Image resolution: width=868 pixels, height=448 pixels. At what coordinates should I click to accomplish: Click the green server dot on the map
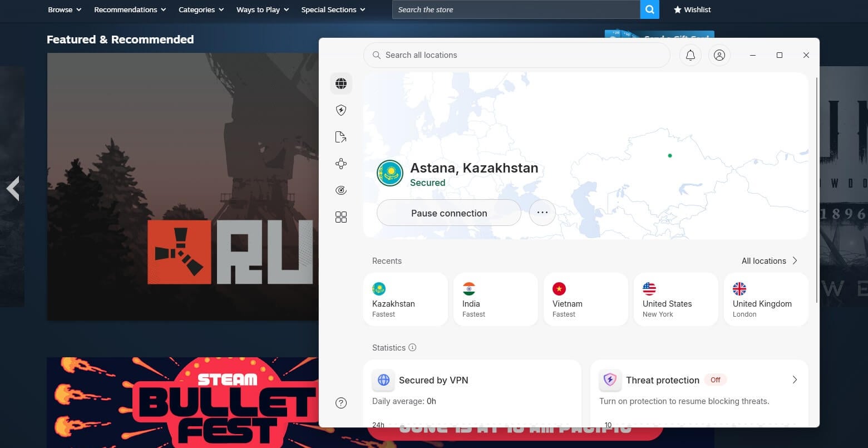pos(670,156)
